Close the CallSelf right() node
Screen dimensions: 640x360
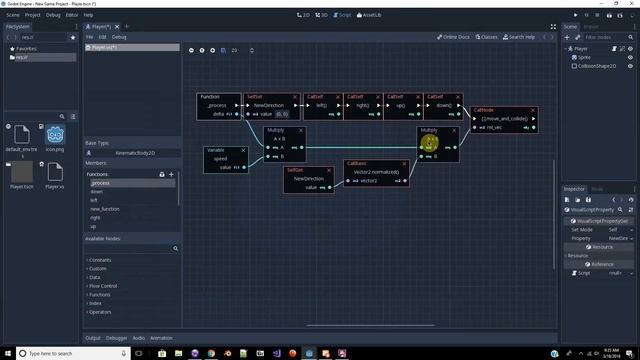(x=378, y=97)
